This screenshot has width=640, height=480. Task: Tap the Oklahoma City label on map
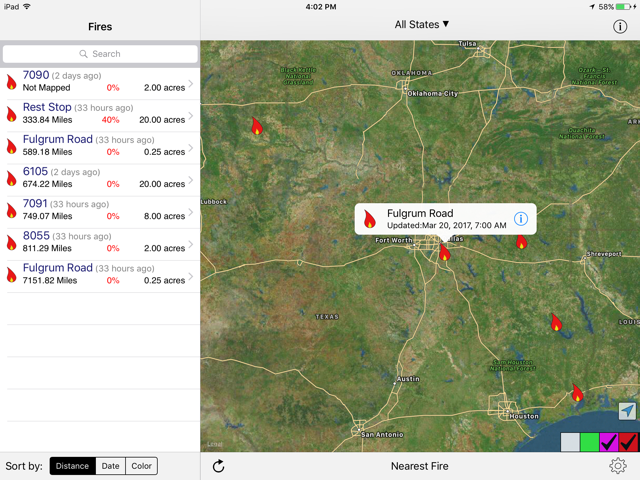(433, 93)
